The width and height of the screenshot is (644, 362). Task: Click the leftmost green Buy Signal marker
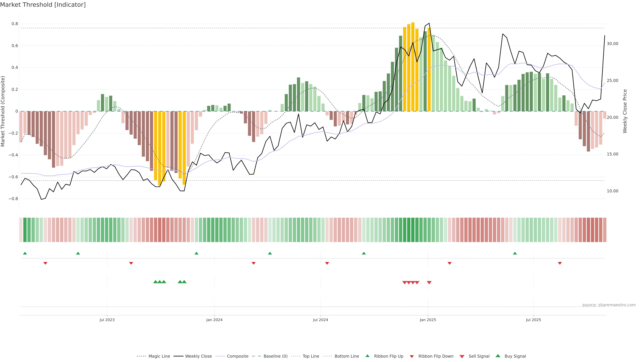[155, 282]
